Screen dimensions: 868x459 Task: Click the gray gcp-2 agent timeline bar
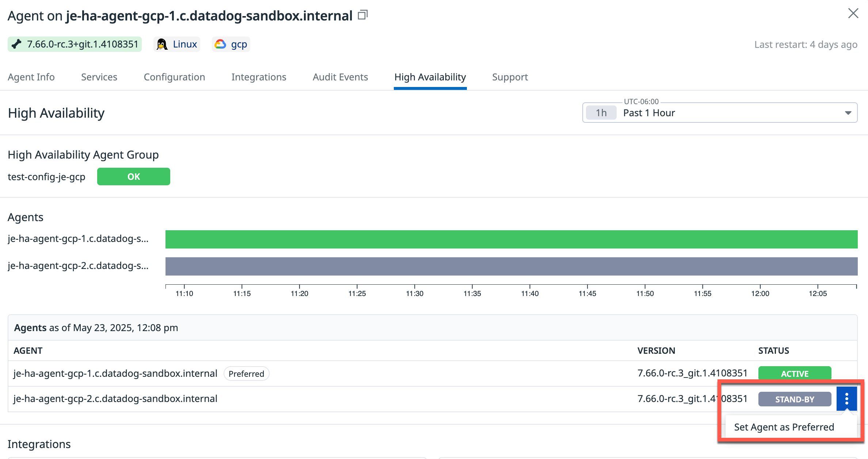pyautogui.click(x=511, y=266)
